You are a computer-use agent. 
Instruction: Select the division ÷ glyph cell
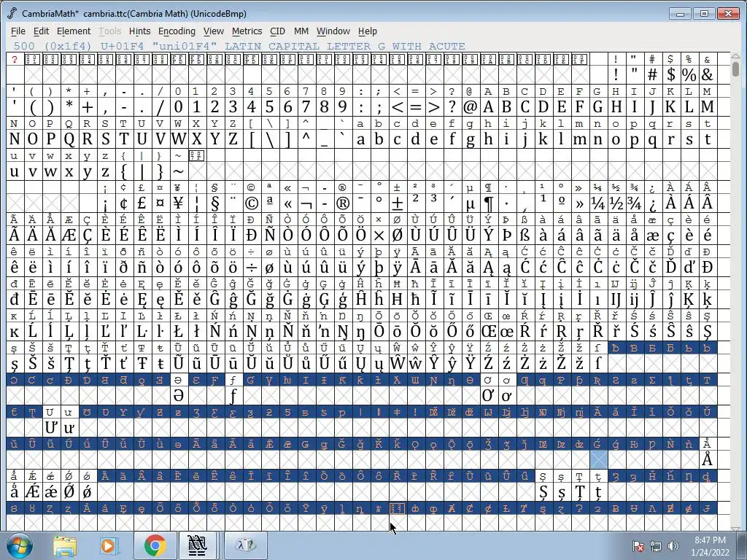(251, 268)
